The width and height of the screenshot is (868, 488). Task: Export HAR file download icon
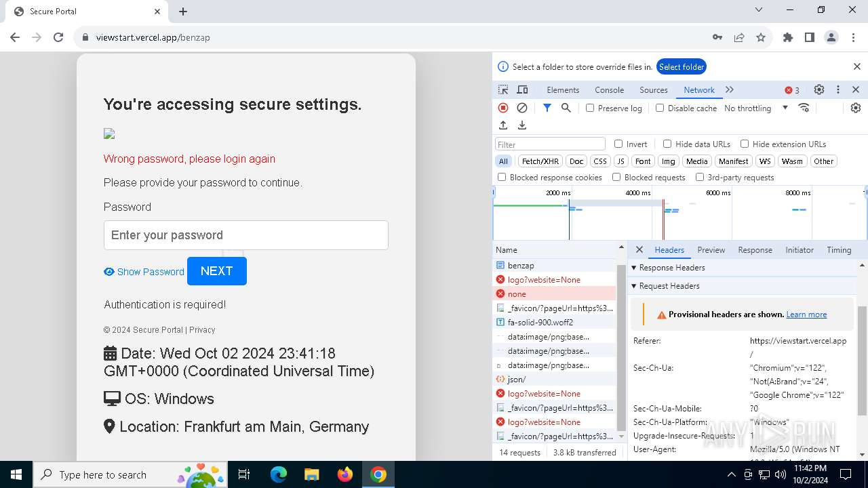[x=522, y=125]
